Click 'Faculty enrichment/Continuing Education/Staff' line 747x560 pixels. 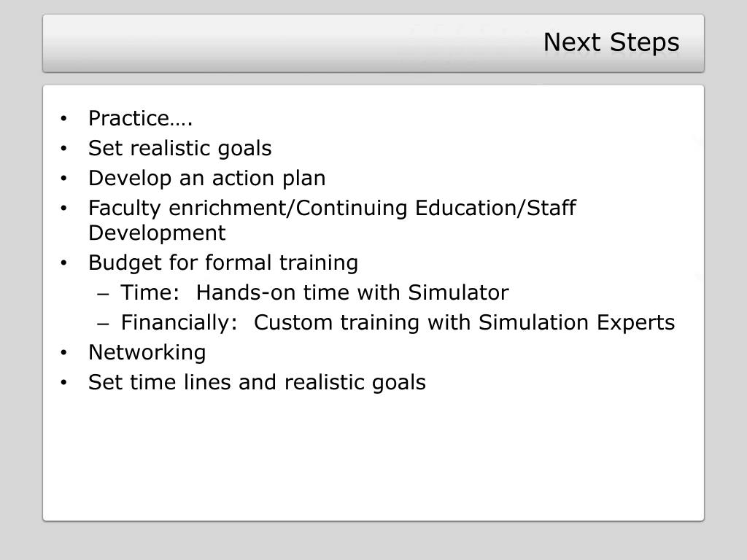[x=333, y=208]
